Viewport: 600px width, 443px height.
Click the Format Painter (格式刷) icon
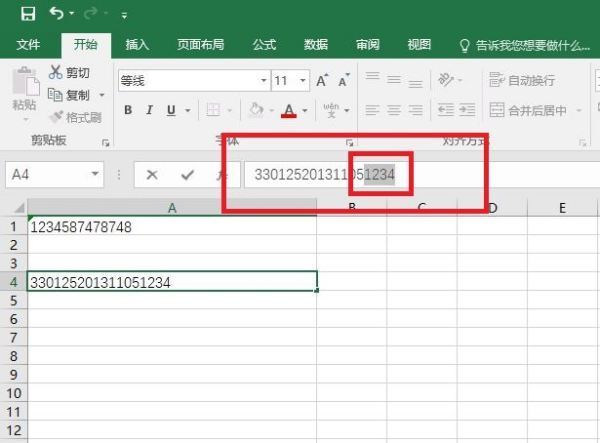tap(56, 117)
